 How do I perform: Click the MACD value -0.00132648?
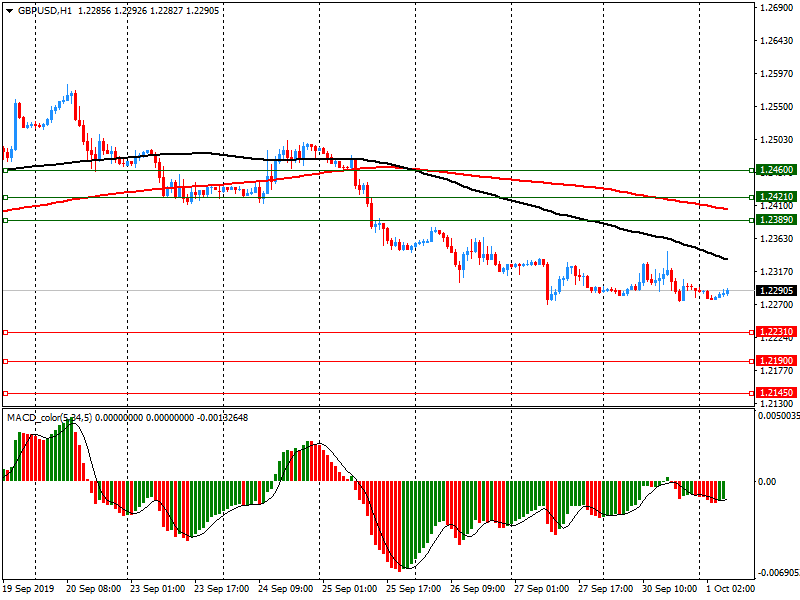tap(223, 418)
